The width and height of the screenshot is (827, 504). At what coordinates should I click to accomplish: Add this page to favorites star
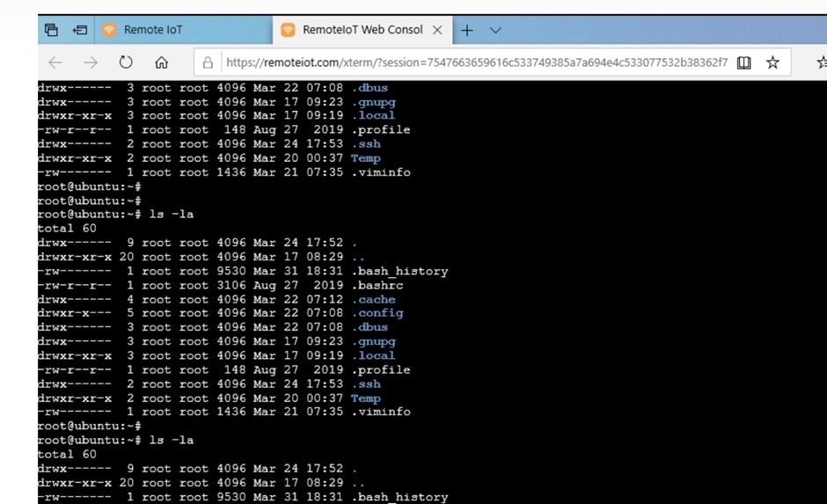(x=772, y=62)
